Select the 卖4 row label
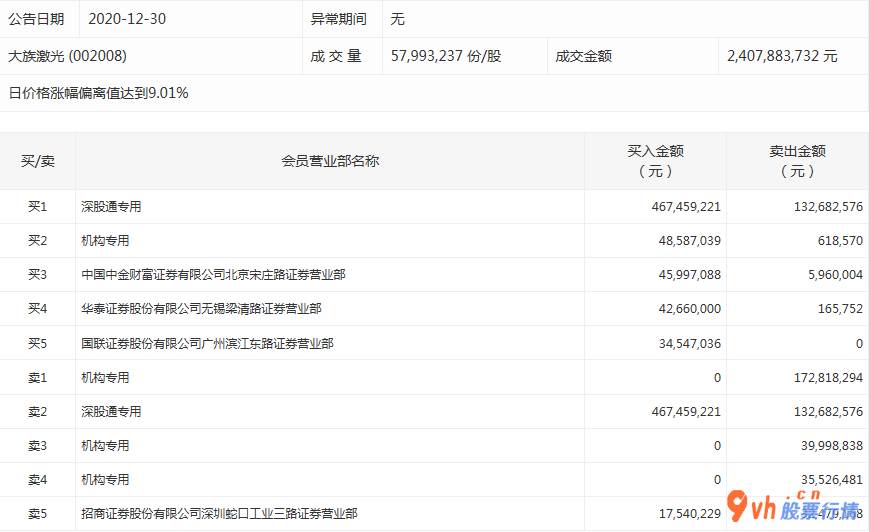The image size is (869, 532). point(38,479)
